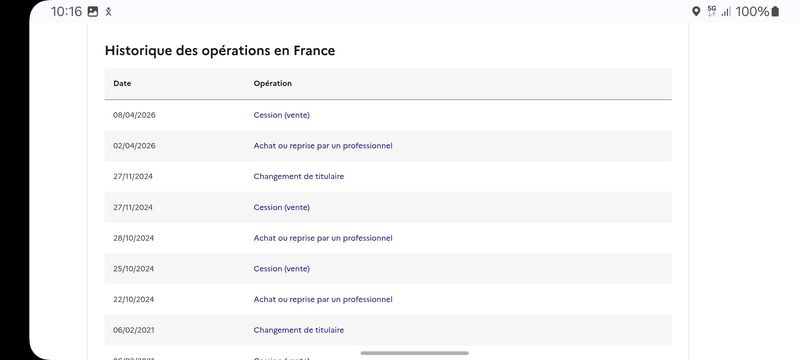
Task: Tap the activity figure icon beside the clock
Action: (x=108, y=12)
